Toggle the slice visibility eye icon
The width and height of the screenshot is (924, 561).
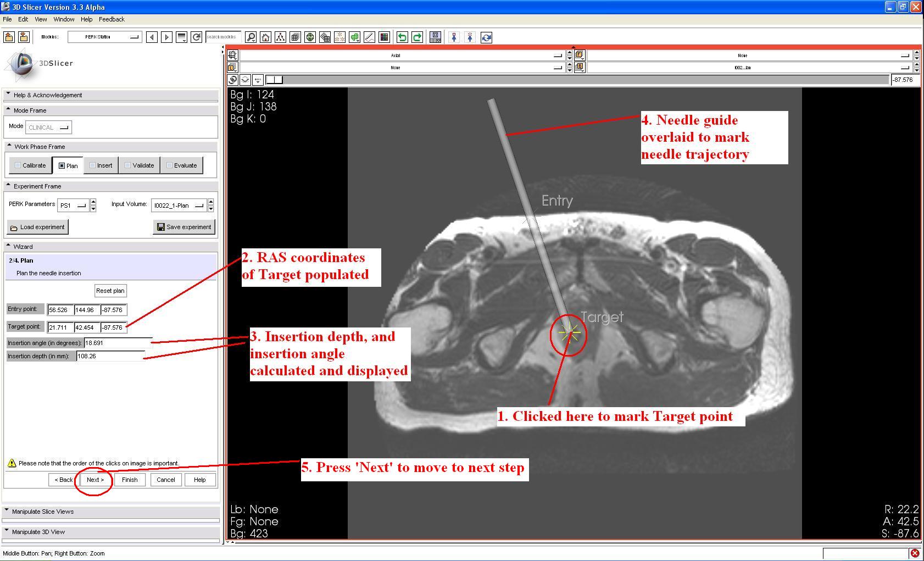(x=246, y=80)
